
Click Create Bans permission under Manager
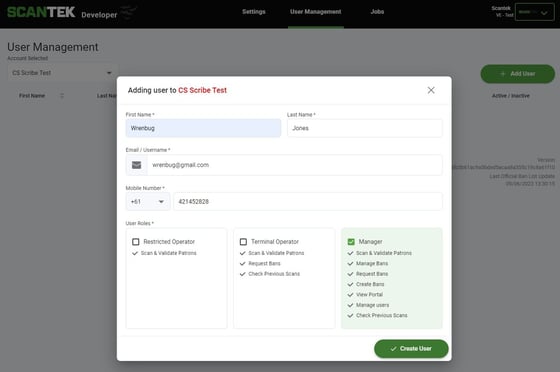coord(370,284)
